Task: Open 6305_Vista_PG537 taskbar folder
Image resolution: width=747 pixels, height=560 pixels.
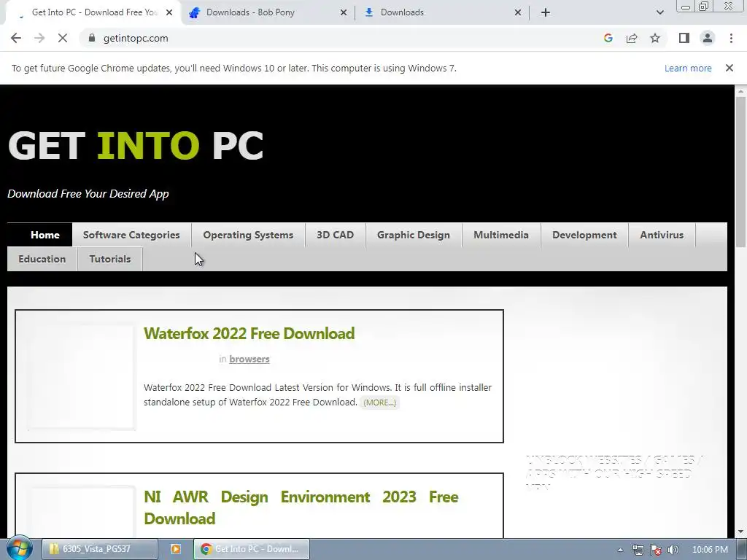Action: point(99,549)
